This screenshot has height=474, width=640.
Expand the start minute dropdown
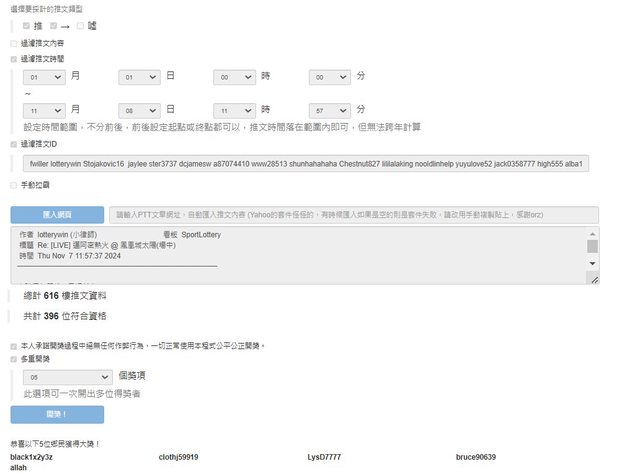pyautogui.click(x=331, y=76)
